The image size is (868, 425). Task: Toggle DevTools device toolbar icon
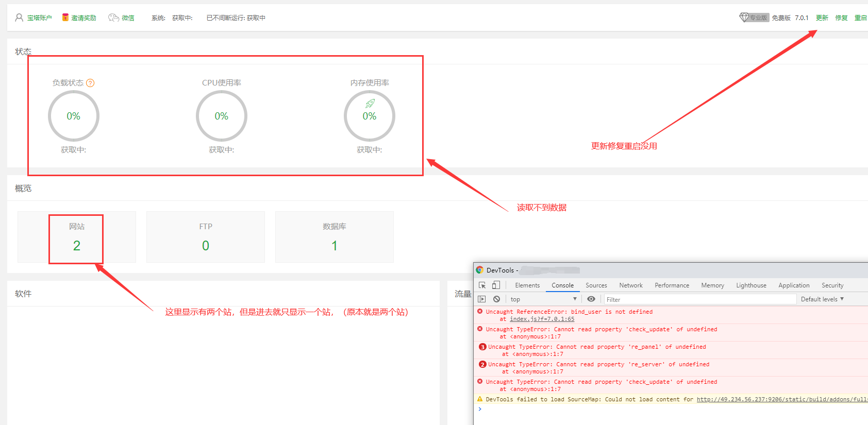point(496,285)
